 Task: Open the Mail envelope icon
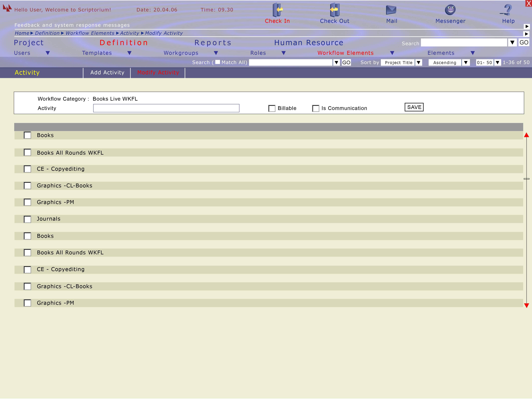pos(391,10)
